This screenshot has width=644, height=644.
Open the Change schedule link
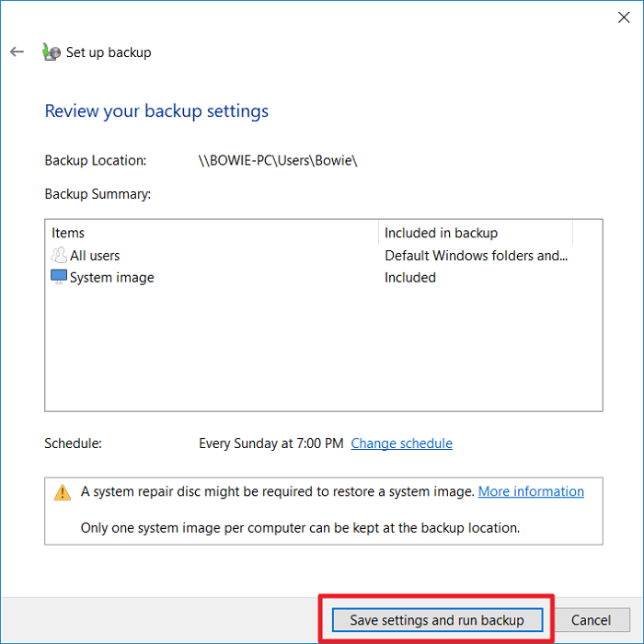(x=401, y=443)
